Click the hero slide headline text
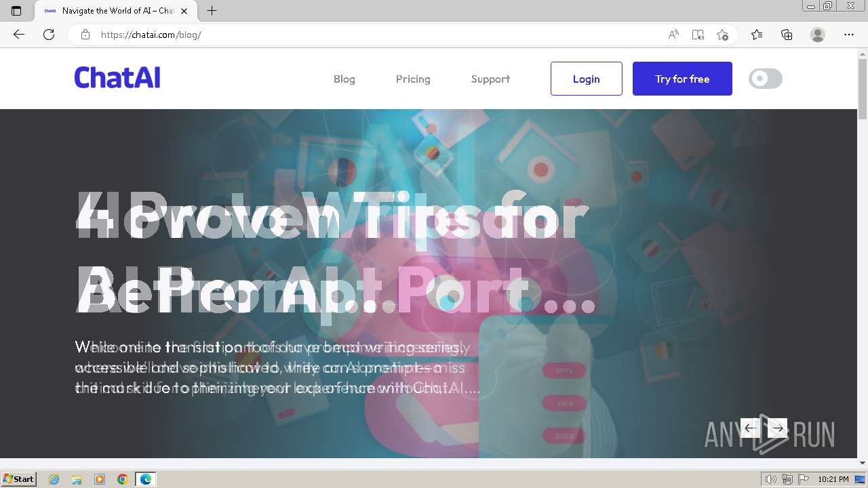 (x=336, y=253)
